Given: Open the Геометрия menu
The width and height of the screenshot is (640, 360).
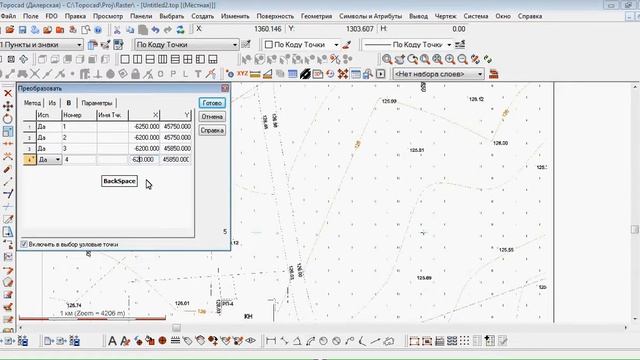Looking at the screenshot, I should (316, 16).
